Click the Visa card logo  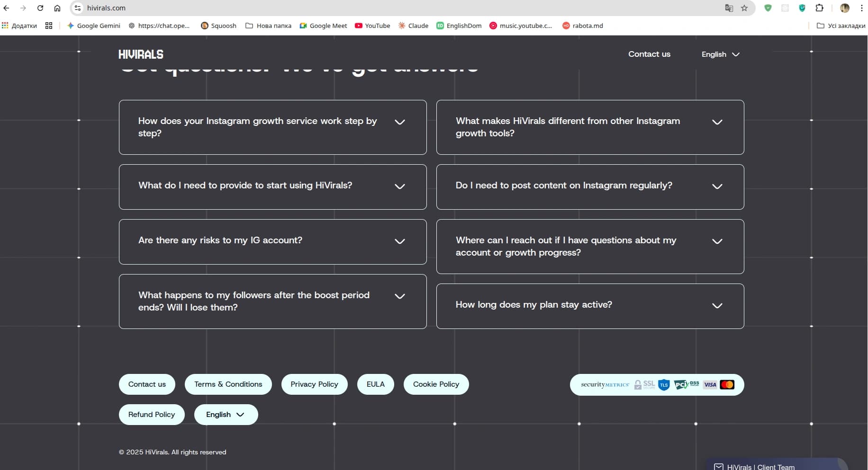(x=710, y=385)
